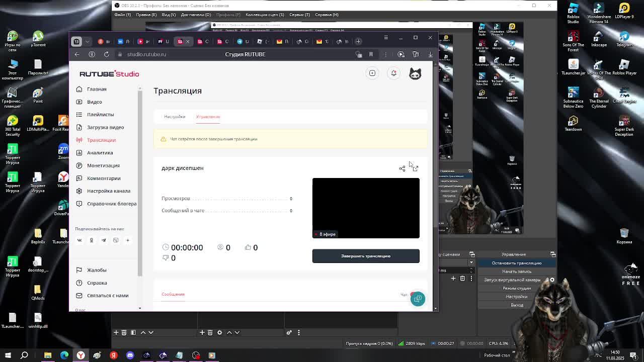Open OBS Сервис menu
This screenshot has width=644, height=362.
pos(299,15)
